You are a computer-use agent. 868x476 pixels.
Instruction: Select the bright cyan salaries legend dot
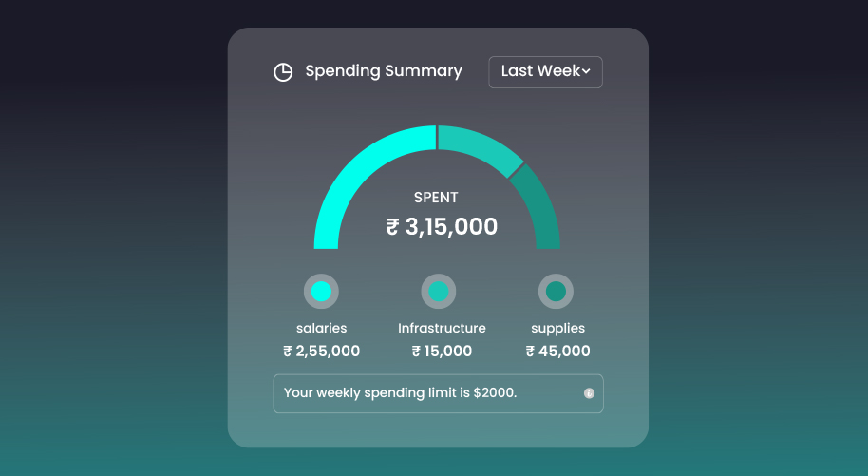pyautogui.click(x=321, y=291)
